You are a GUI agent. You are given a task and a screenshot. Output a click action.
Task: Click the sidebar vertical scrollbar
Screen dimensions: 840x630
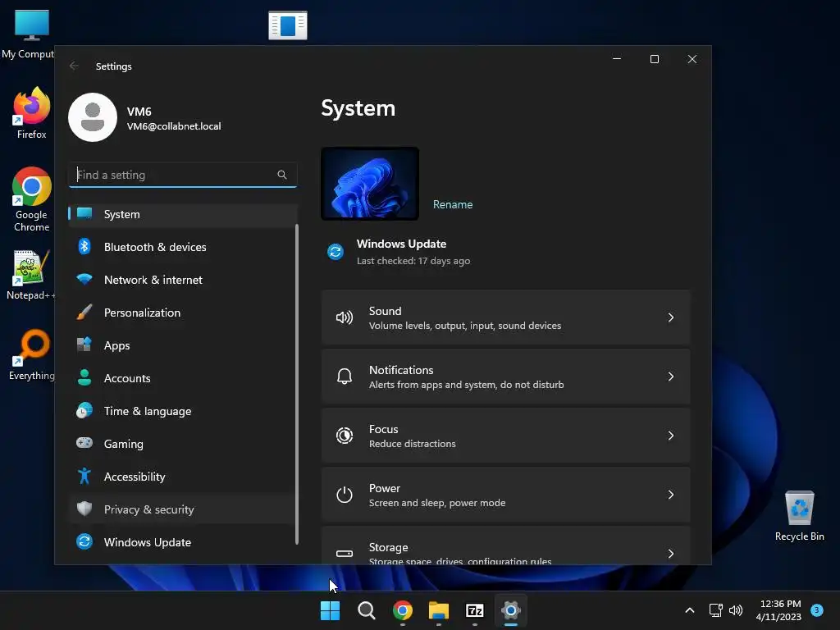pos(297,384)
